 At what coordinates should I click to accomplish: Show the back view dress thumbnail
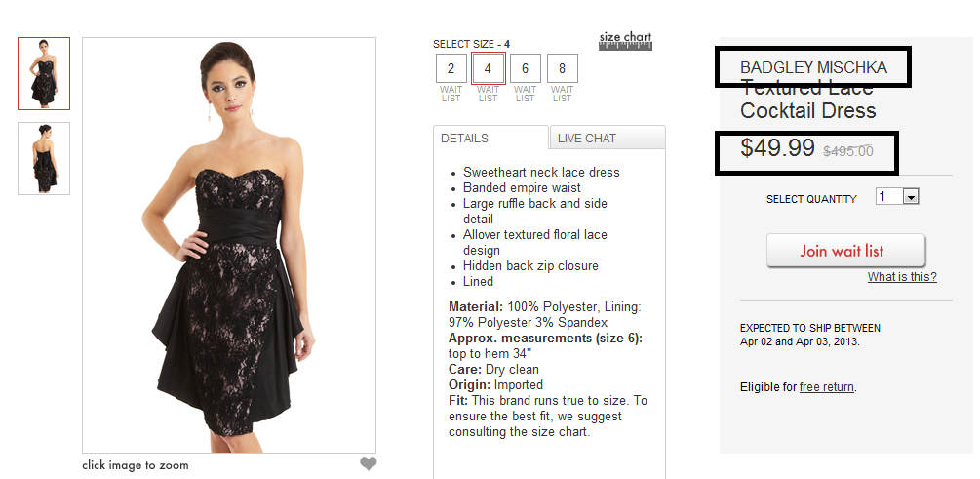(44, 158)
